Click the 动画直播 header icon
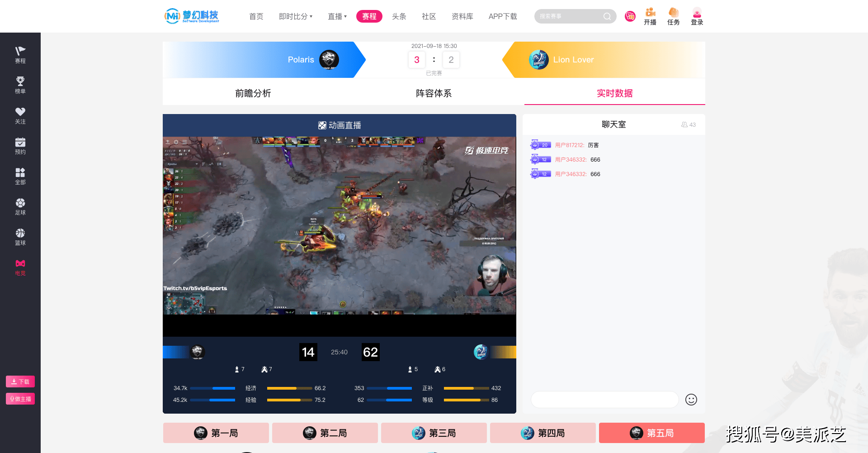868x453 pixels. pos(322,125)
